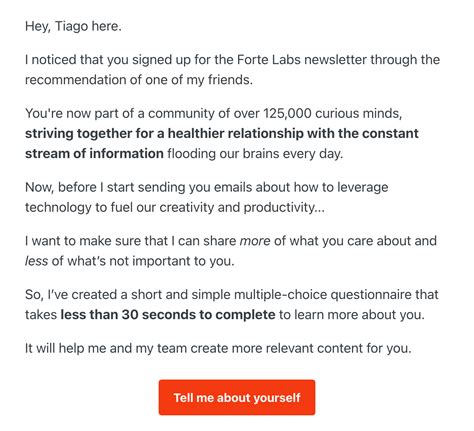Click 'multiple-choice questionnaire' phrase
The width and height of the screenshot is (474, 431).
click(x=323, y=294)
